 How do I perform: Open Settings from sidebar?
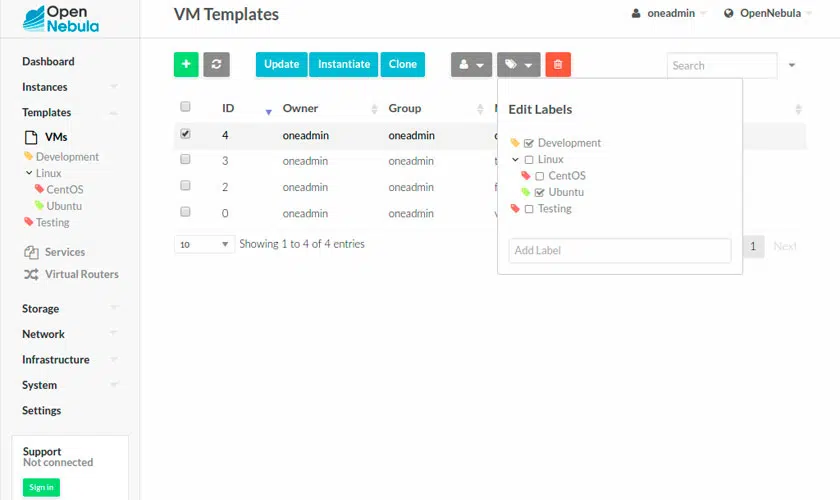[41, 411]
